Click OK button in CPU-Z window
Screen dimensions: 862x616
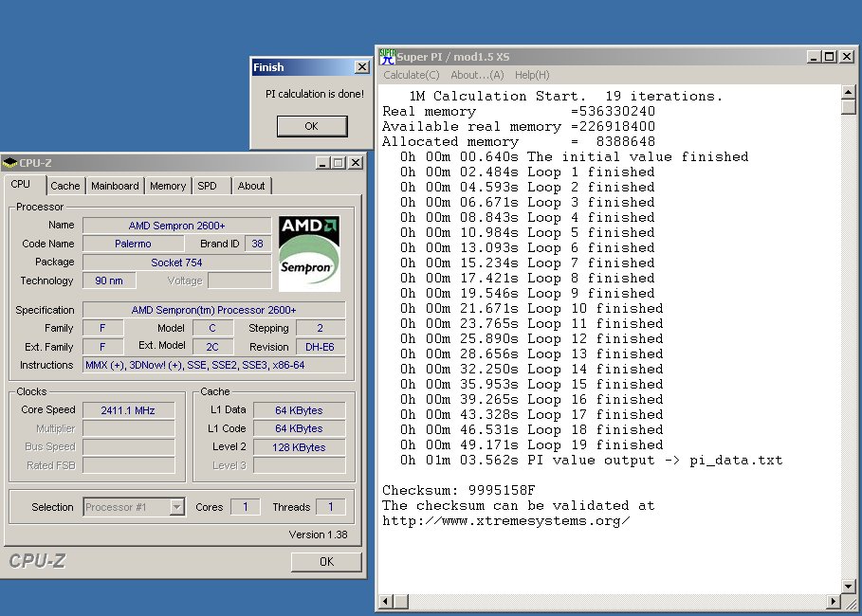pos(326,562)
